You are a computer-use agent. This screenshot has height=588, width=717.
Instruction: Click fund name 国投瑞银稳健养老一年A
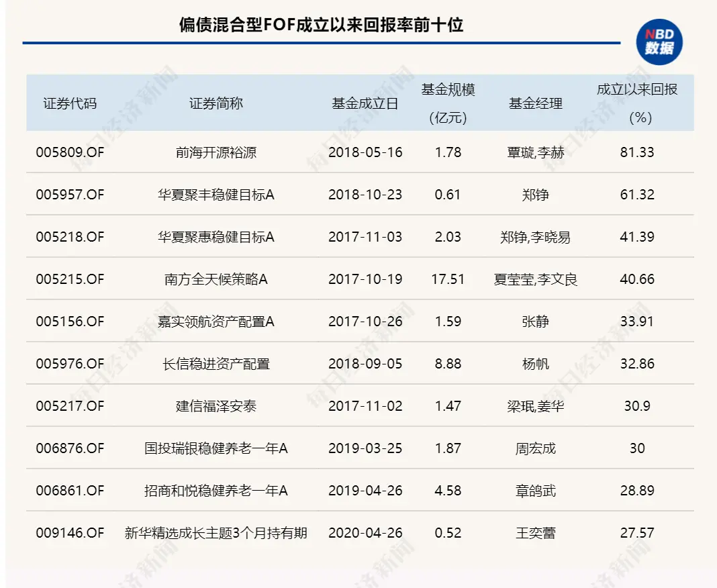click(216, 448)
